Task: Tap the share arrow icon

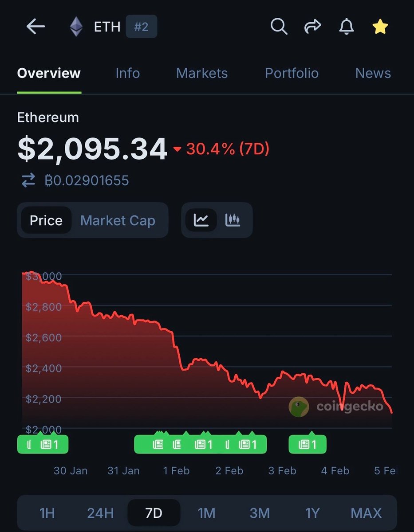Action: tap(312, 27)
